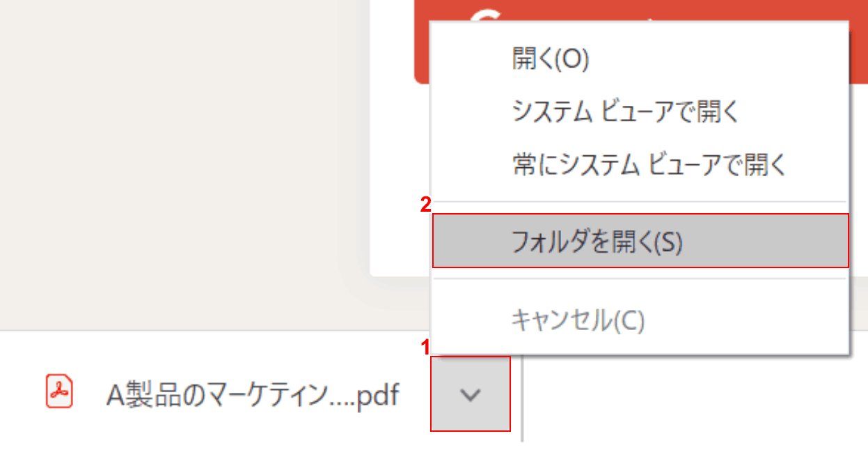Open folder via フォルダを開く(S)
Viewport: 868px width, 452px height.
click(x=640, y=240)
